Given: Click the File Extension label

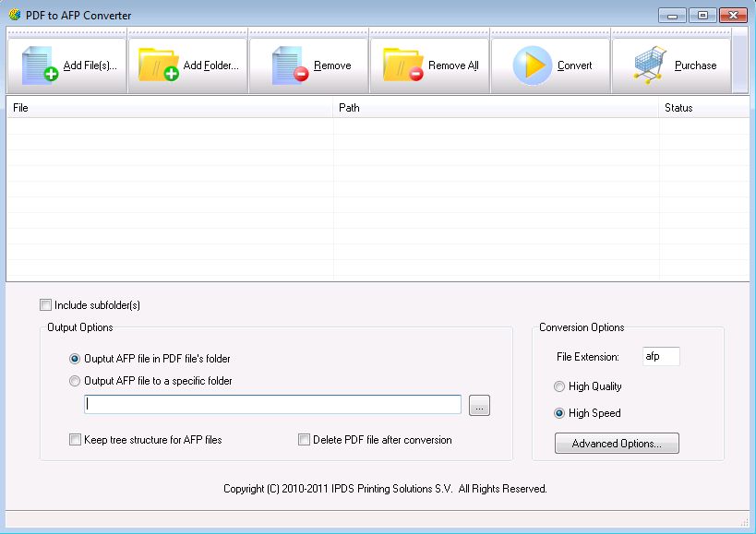Looking at the screenshot, I should (588, 357).
